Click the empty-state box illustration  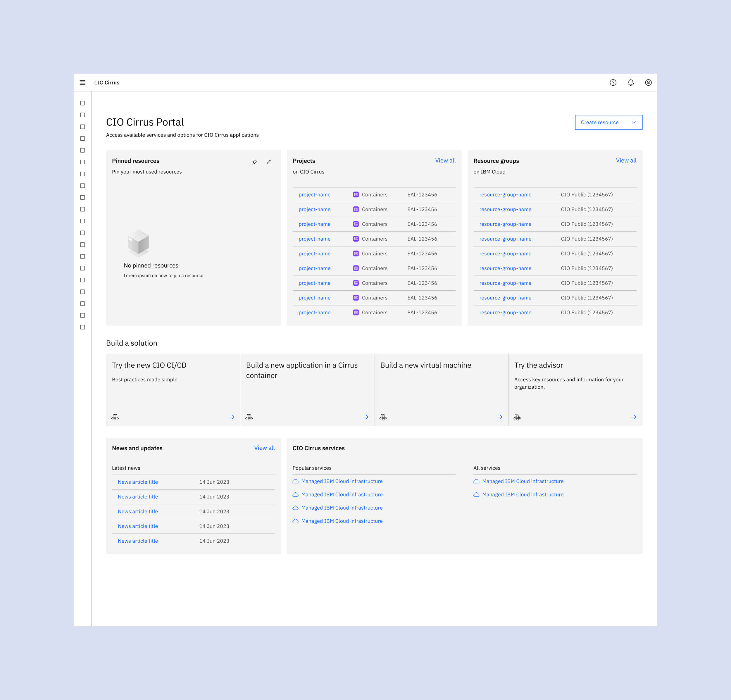[x=138, y=243]
